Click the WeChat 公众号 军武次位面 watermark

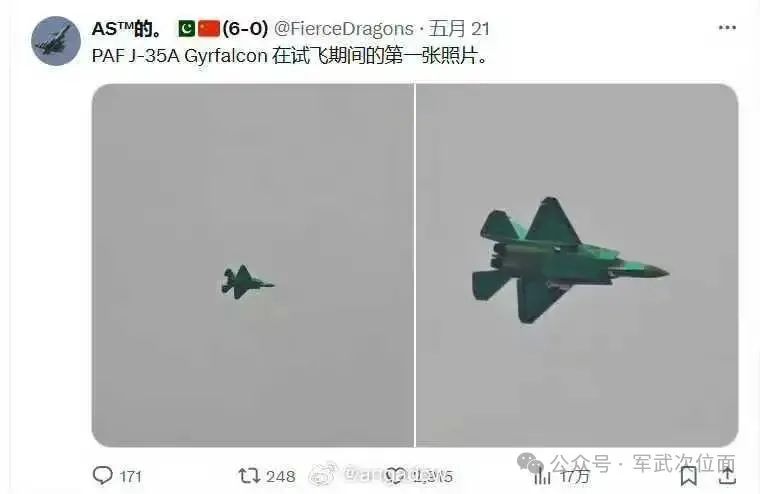pyautogui.click(x=627, y=463)
